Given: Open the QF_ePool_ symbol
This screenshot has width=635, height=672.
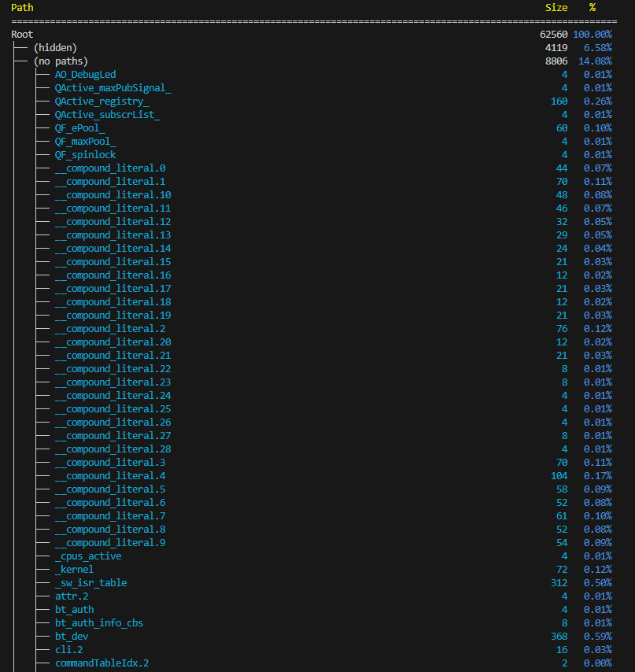Looking at the screenshot, I should coord(79,128).
